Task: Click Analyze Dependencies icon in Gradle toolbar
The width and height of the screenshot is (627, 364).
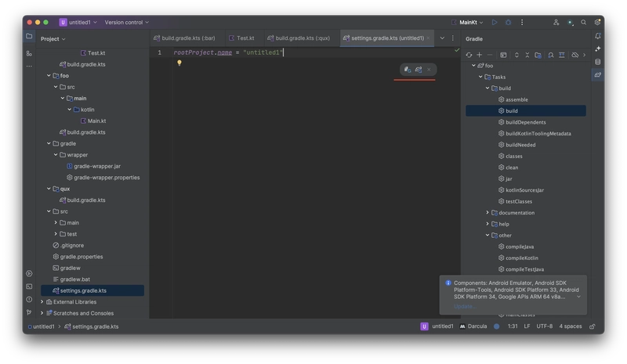Action: tap(551, 55)
